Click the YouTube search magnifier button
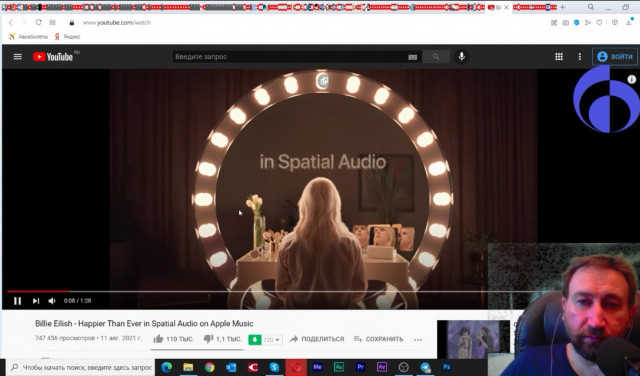The height and width of the screenshot is (376, 640). [x=436, y=57]
